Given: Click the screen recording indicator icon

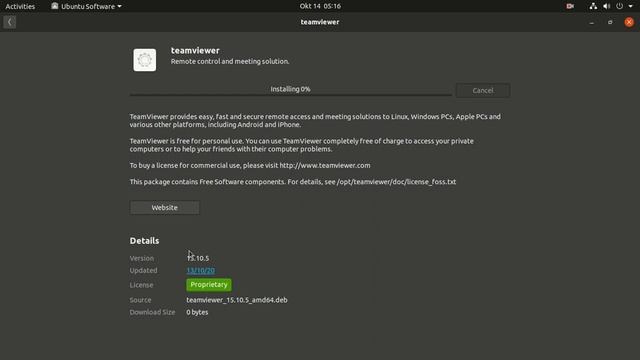Looking at the screenshot, I should [570, 6].
